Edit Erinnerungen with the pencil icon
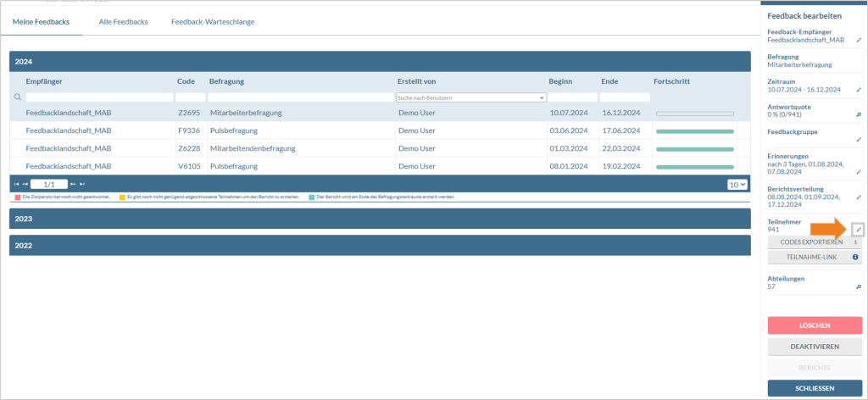 859,171
